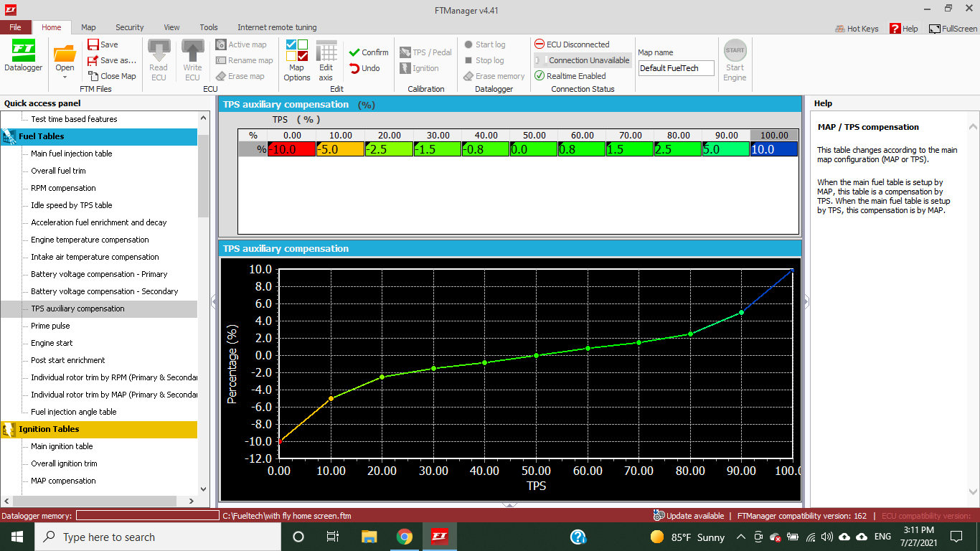Click the Save map icon
980x551 pixels.
tap(93, 44)
